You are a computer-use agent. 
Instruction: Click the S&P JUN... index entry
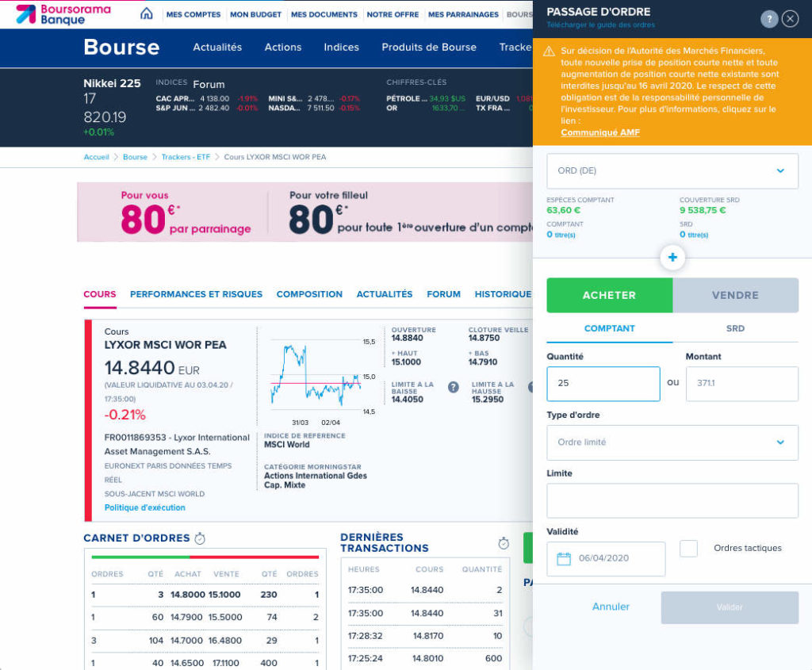(x=177, y=108)
